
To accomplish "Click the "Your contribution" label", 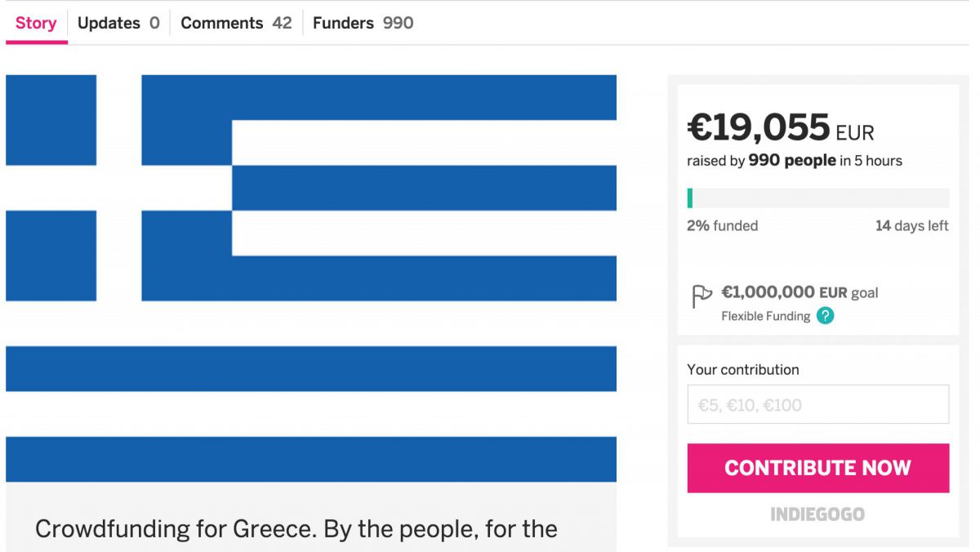I will [x=743, y=370].
